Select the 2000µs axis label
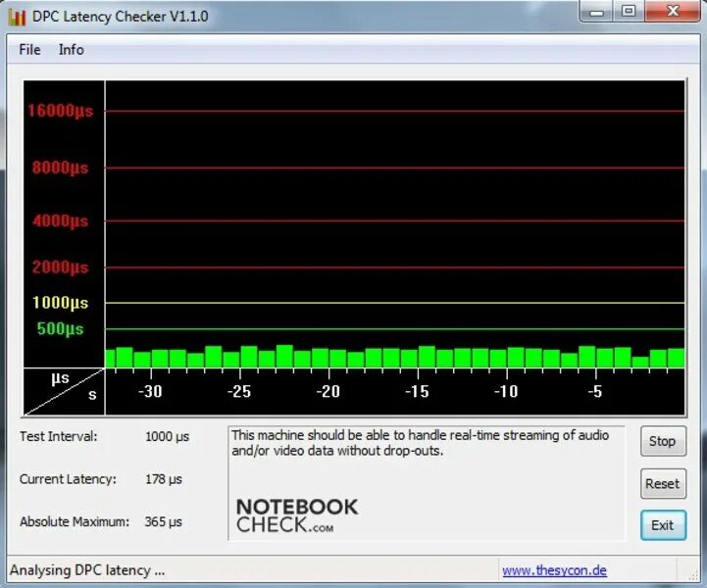 point(61,268)
